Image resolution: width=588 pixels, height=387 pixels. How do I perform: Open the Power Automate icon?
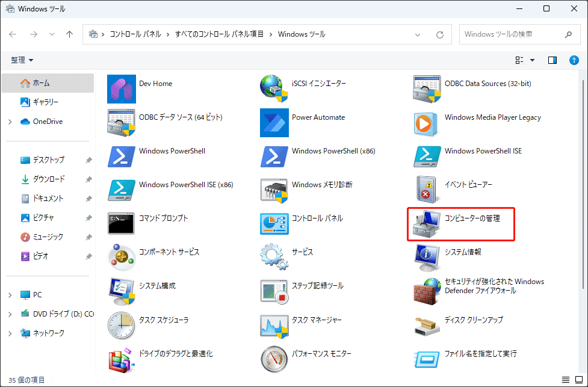(274, 123)
